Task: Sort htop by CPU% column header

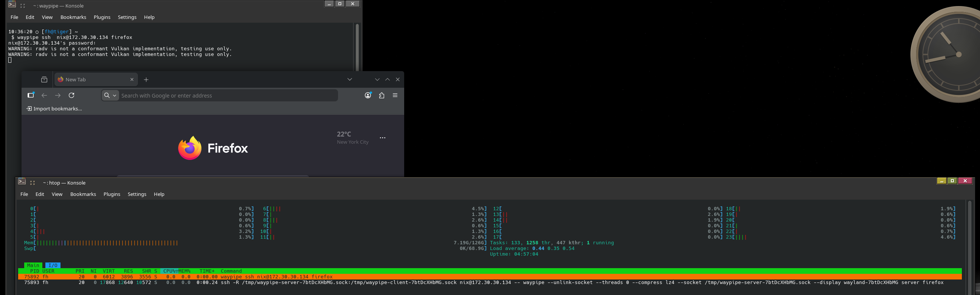Action: pyautogui.click(x=170, y=271)
